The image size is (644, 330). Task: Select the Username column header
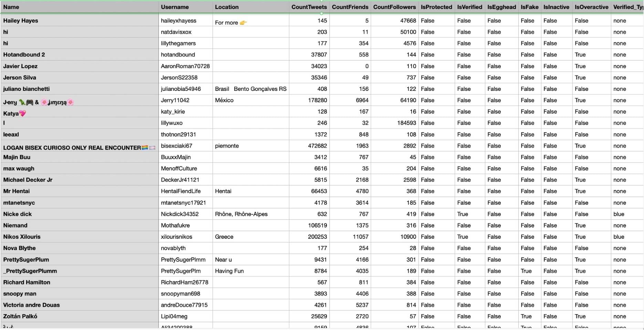(175, 7)
